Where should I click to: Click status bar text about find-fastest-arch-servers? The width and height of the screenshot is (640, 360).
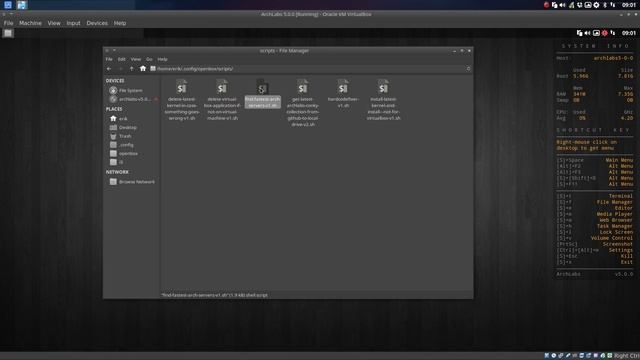coord(215,295)
